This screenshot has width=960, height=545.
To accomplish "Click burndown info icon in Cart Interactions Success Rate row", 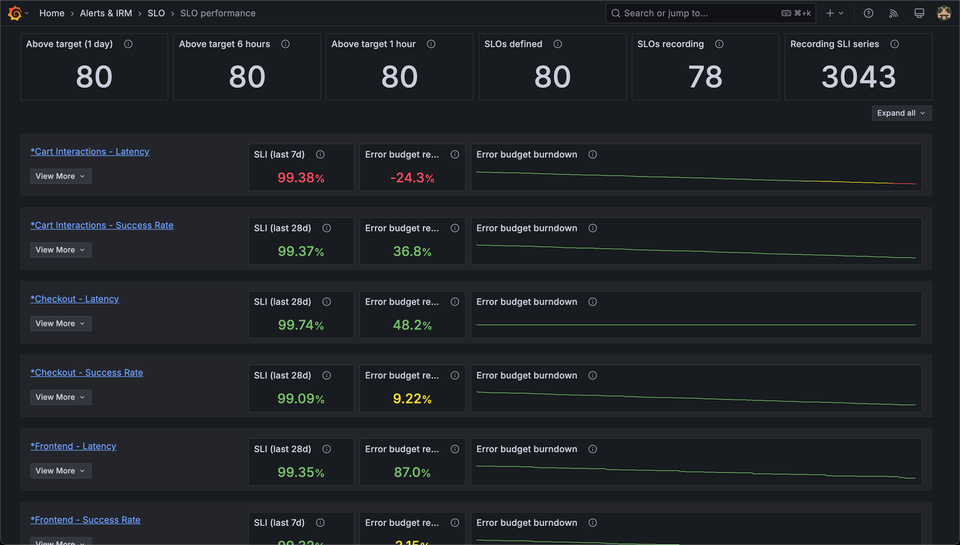I will click(x=593, y=228).
